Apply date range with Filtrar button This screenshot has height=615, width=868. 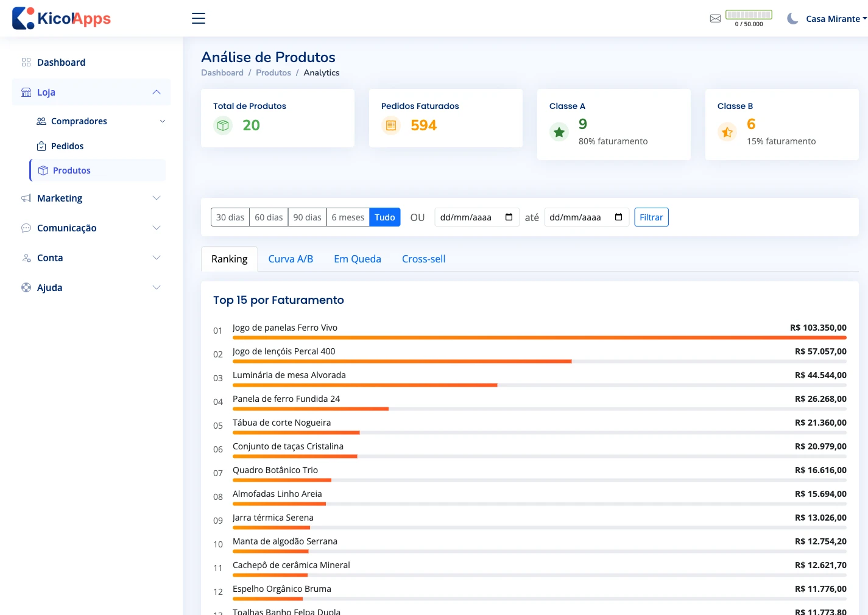click(x=651, y=217)
